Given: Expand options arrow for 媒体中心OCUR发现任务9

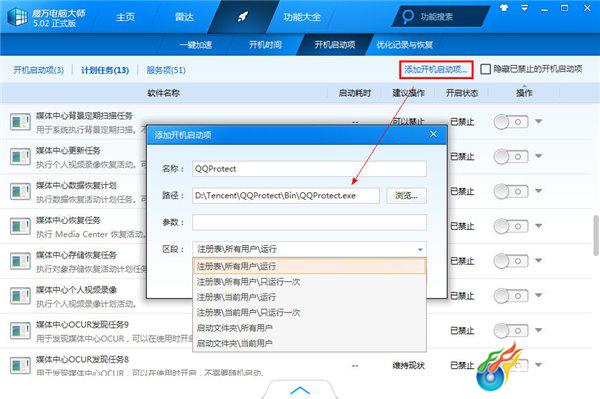Looking at the screenshot, I should point(538,330).
